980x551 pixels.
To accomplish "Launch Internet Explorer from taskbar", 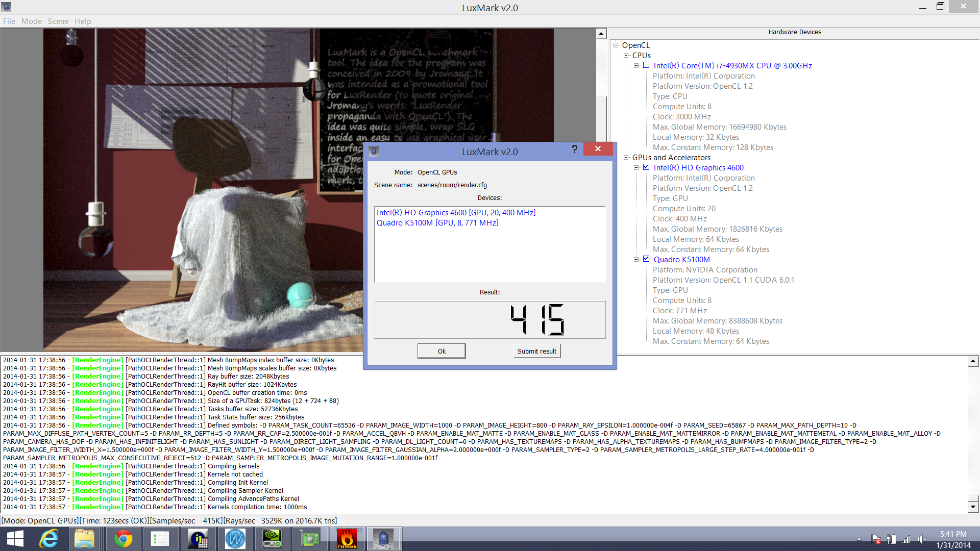I will [x=50, y=539].
